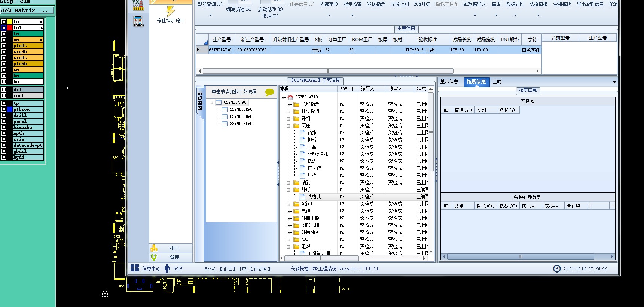Click the folder icon for AOI
This screenshot has height=307, width=644.
[297, 240]
